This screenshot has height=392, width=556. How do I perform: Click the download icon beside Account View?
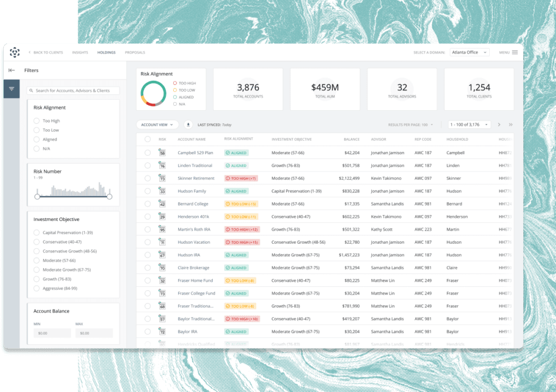(188, 124)
